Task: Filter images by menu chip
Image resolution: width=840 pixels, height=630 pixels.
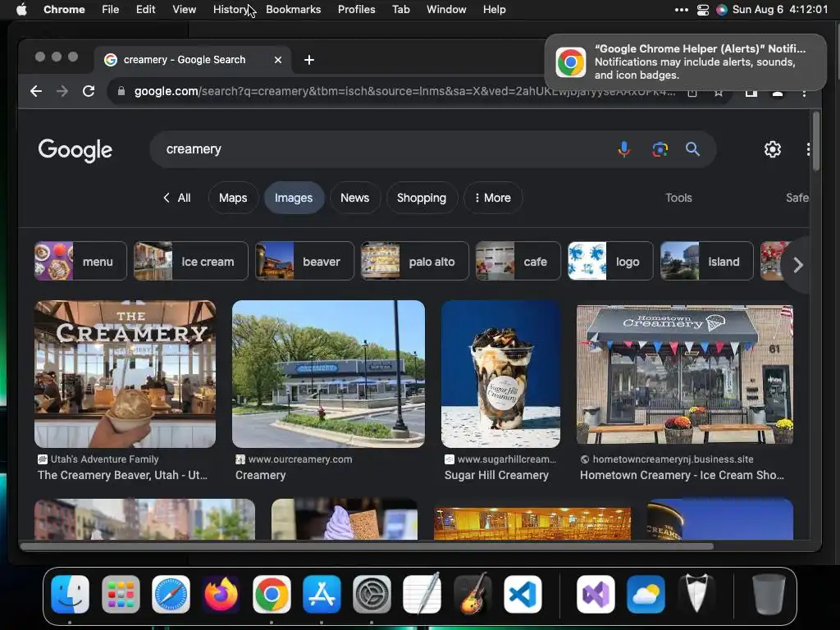Action: (x=80, y=262)
